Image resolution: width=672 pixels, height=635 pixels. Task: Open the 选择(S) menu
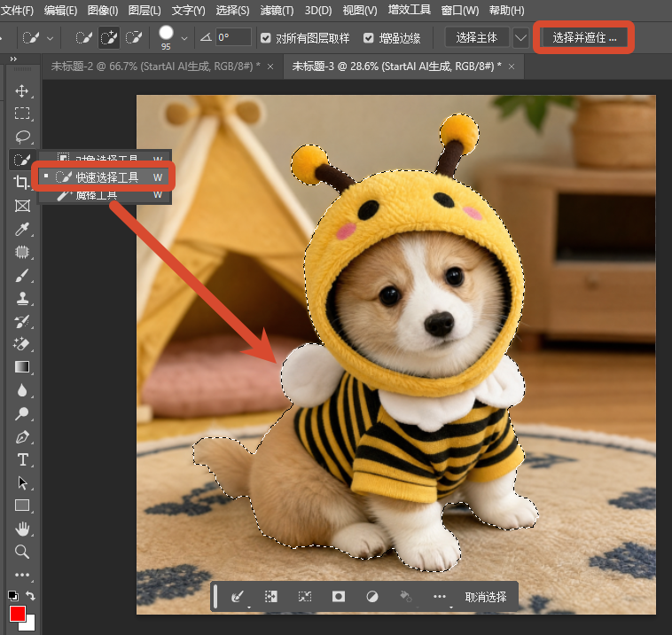pyautogui.click(x=232, y=11)
